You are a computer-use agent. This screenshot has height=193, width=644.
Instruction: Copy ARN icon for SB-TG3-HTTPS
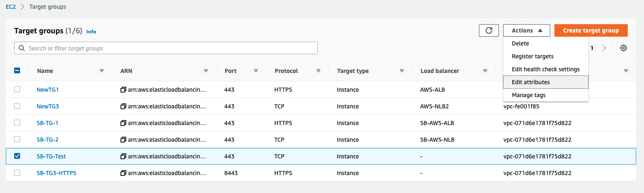click(123, 173)
